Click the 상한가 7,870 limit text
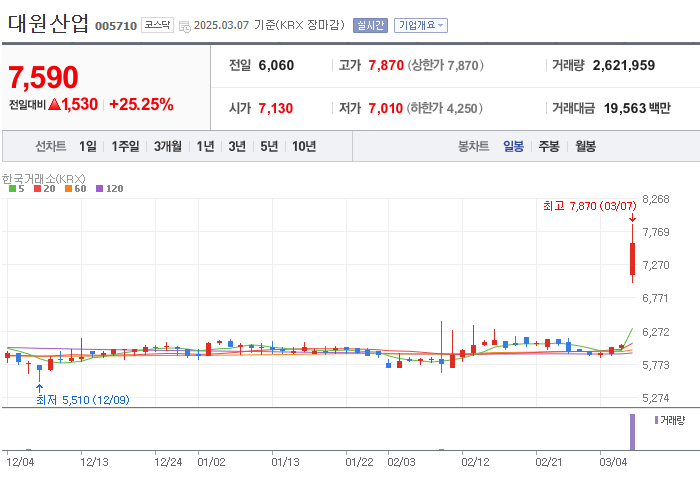700x483 pixels. (x=446, y=66)
